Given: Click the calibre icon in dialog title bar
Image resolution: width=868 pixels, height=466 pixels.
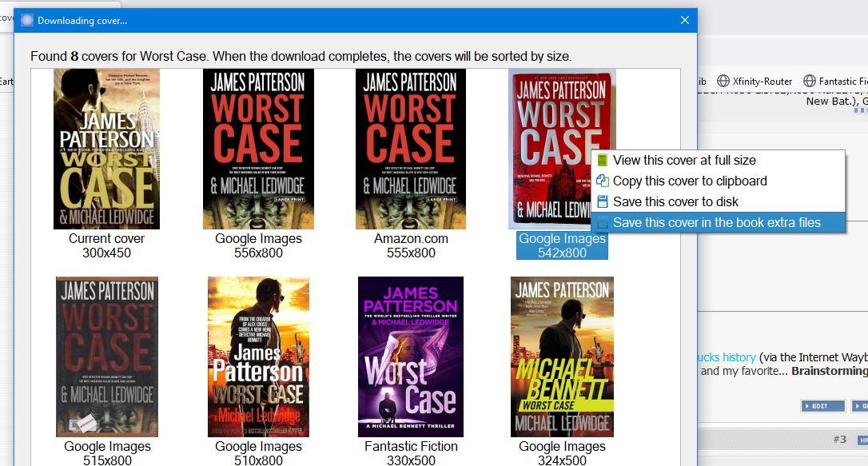Looking at the screenshot, I should (x=26, y=21).
